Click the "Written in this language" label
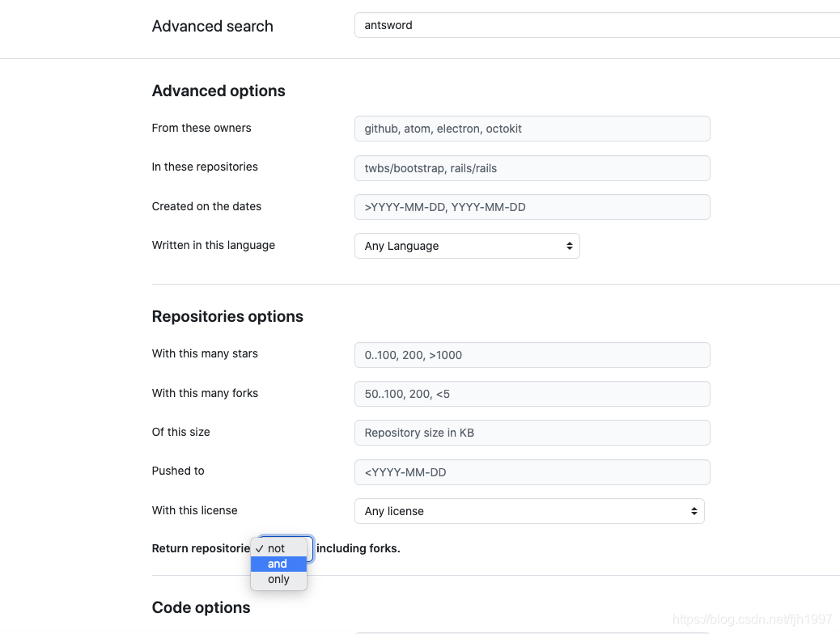The width and height of the screenshot is (840, 634). (213, 245)
